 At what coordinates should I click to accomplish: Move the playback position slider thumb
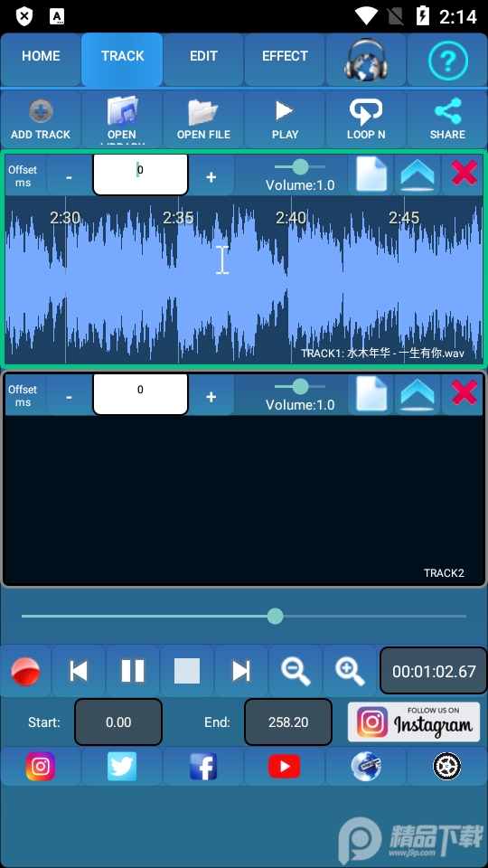click(275, 616)
